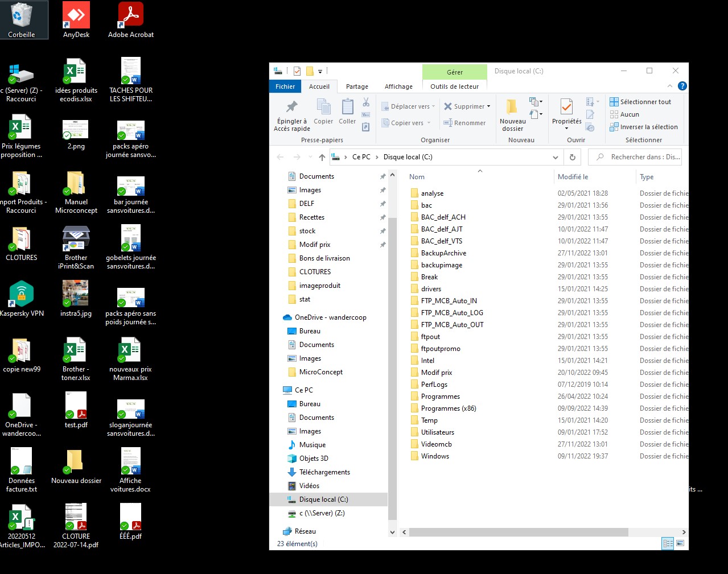This screenshot has width=728, height=574.
Task: Switch to details view in status bar
Action: coord(668,543)
